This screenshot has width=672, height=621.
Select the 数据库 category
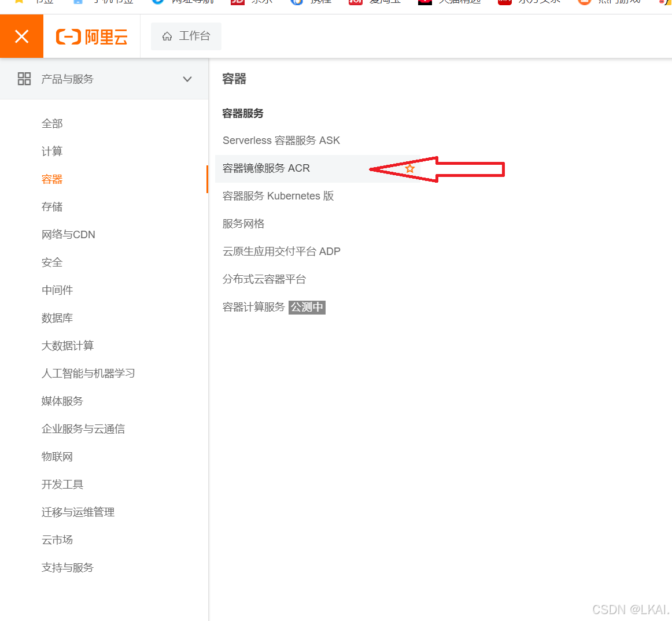(57, 318)
